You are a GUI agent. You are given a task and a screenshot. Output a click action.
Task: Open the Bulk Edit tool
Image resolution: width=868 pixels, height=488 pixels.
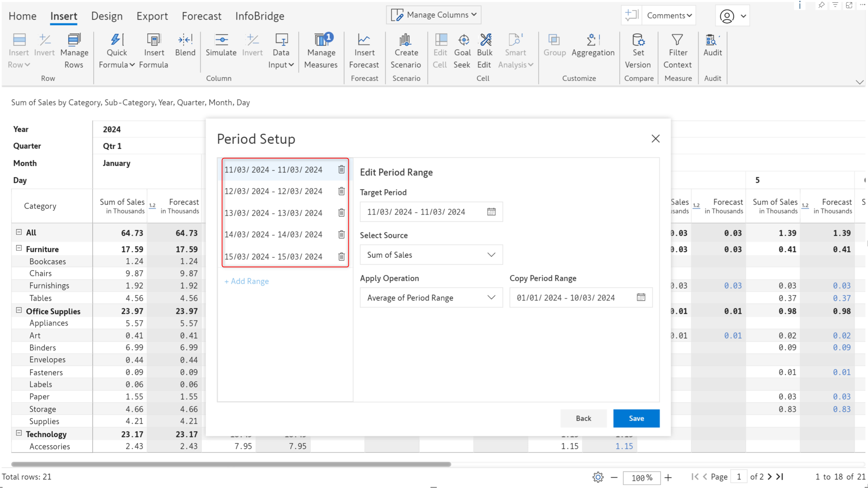point(484,51)
